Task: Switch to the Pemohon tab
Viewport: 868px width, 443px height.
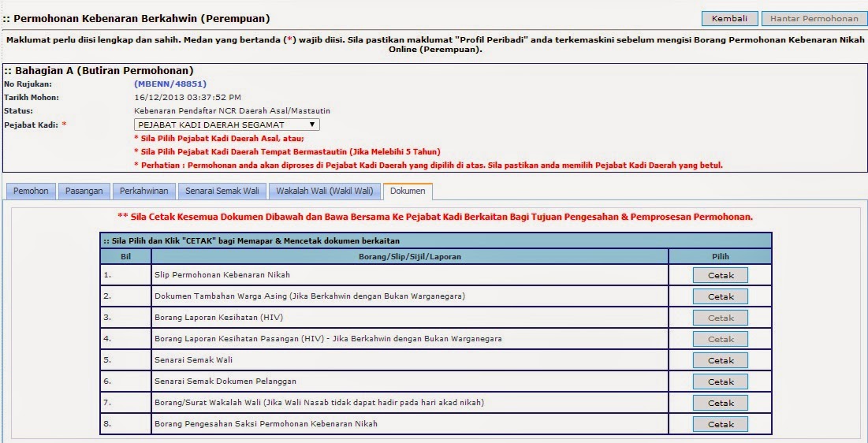Action: [x=31, y=191]
